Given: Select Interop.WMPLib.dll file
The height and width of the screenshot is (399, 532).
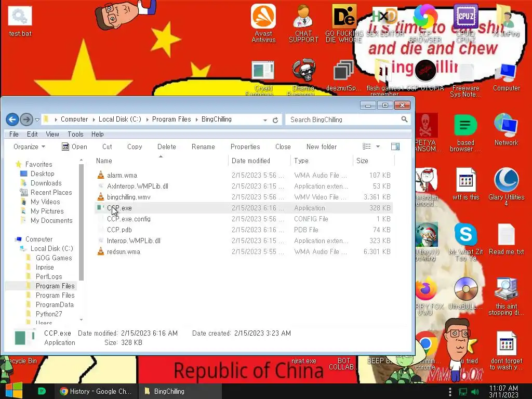Looking at the screenshot, I should (244, 241).
